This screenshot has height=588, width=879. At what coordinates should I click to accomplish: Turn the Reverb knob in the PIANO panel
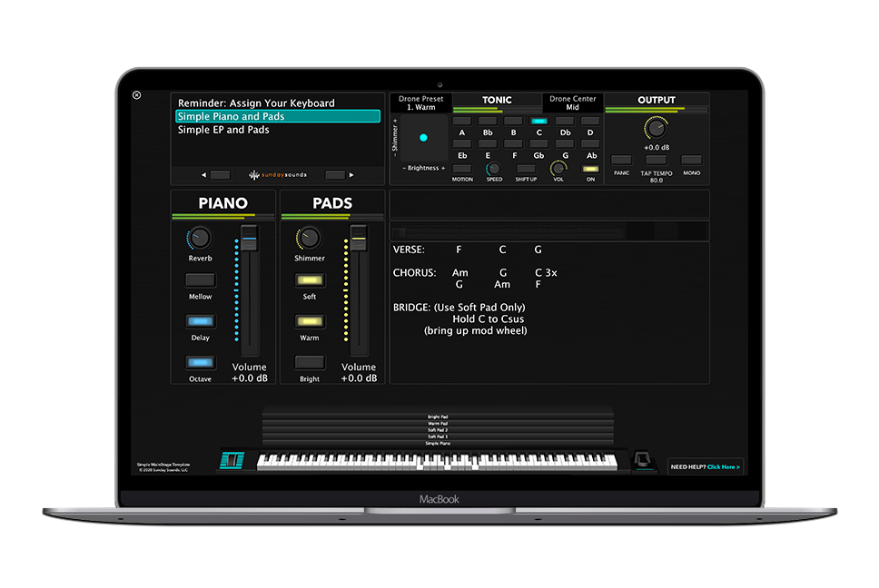point(200,240)
